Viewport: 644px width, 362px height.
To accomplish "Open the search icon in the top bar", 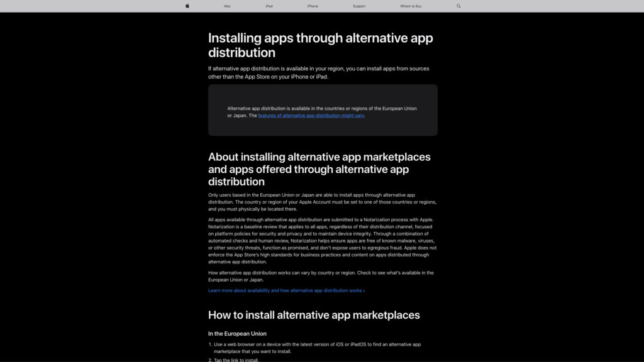I will [458, 6].
